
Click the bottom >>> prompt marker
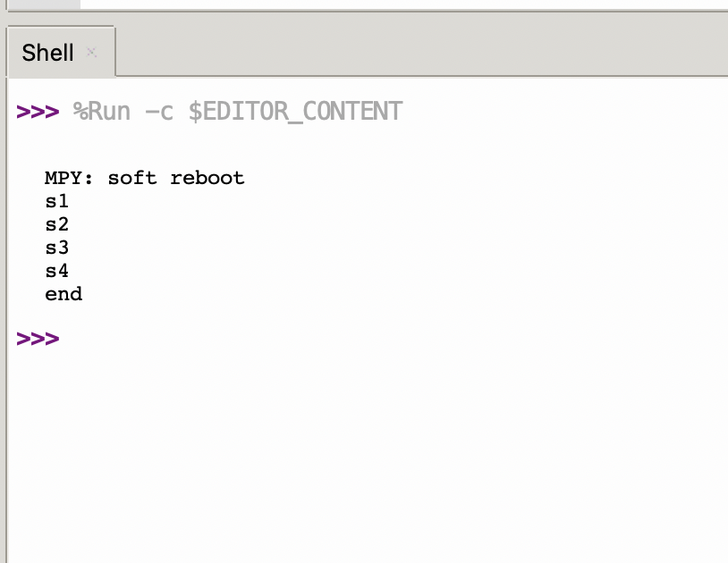pos(37,338)
